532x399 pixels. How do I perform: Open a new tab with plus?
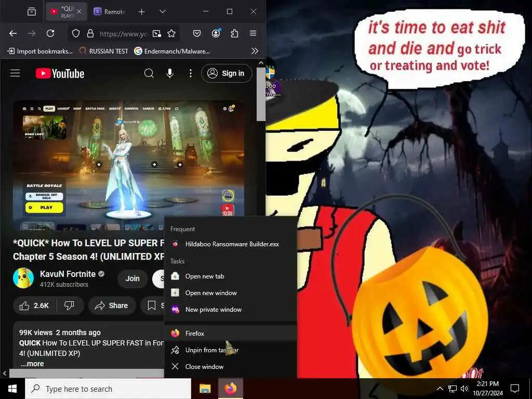coord(141,12)
